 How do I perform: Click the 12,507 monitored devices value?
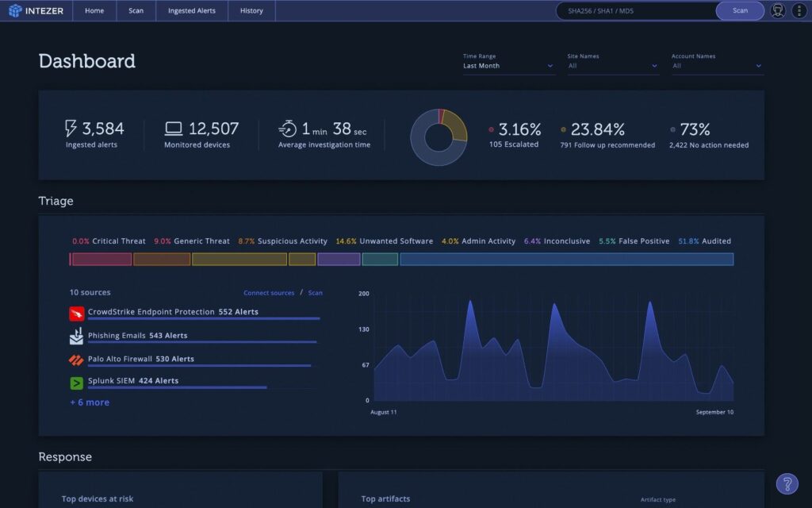(214, 128)
